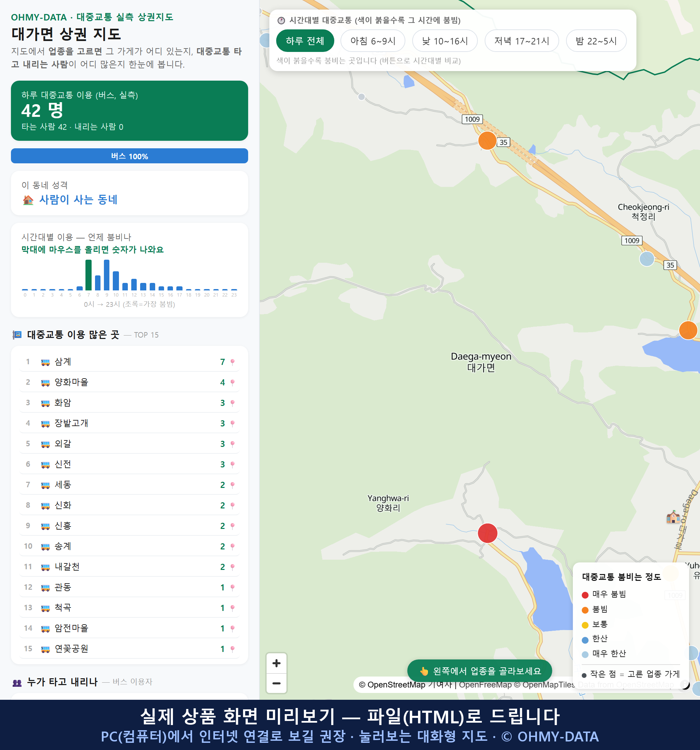Screen dimensions: 700x750
Task: Click the 보통 yellow legend swatch
Action: 585,625
